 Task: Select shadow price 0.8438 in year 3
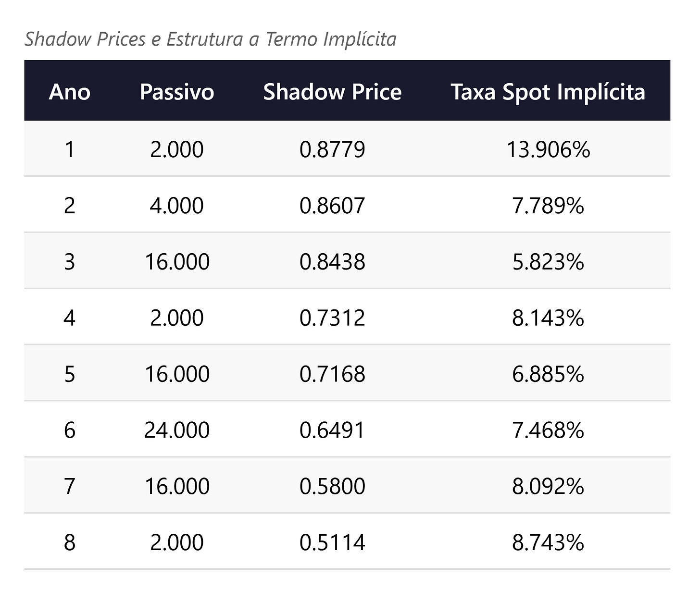coord(332,262)
